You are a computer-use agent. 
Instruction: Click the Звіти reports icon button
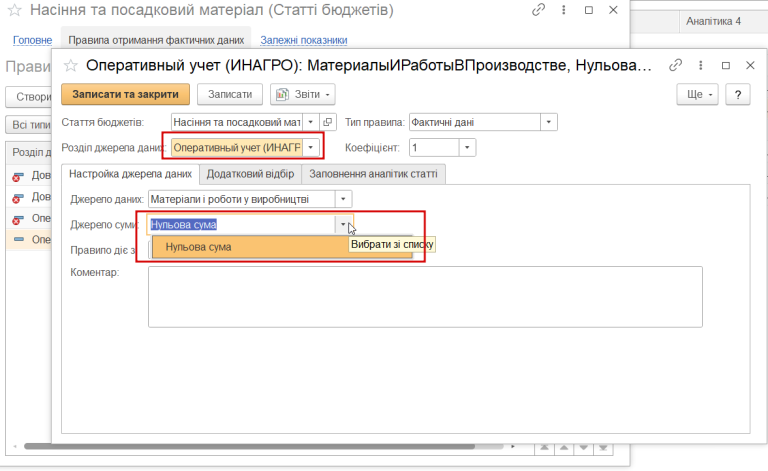click(303, 94)
